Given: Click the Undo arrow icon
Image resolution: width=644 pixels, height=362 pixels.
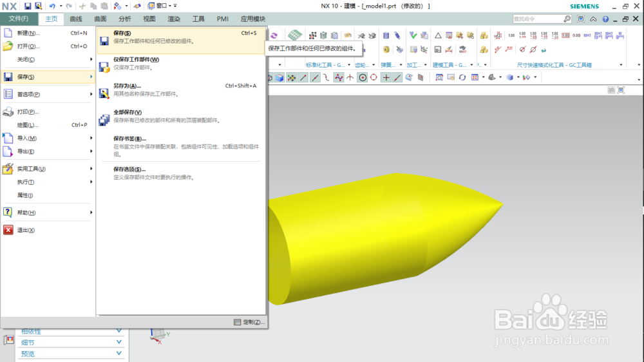Looking at the screenshot, I should (x=52, y=6).
